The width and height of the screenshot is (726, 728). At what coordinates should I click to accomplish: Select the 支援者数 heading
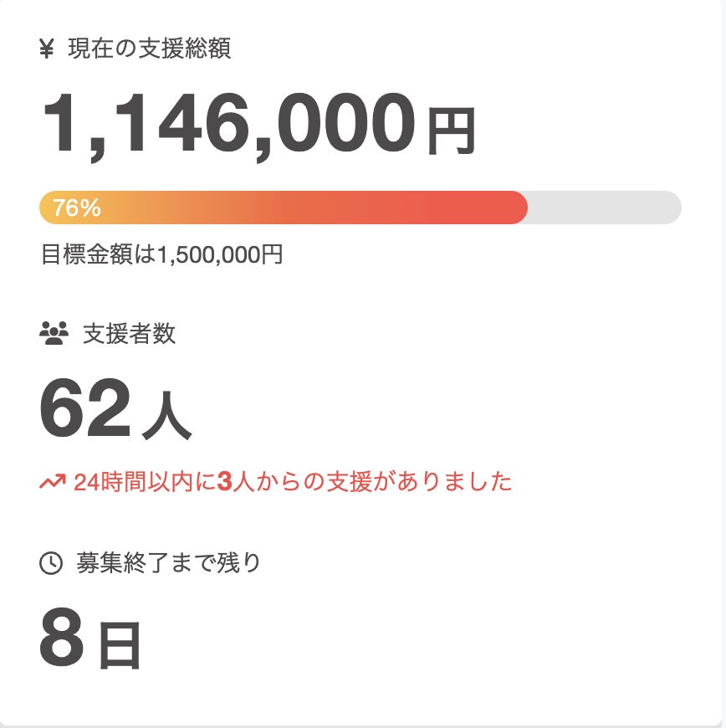[129, 334]
